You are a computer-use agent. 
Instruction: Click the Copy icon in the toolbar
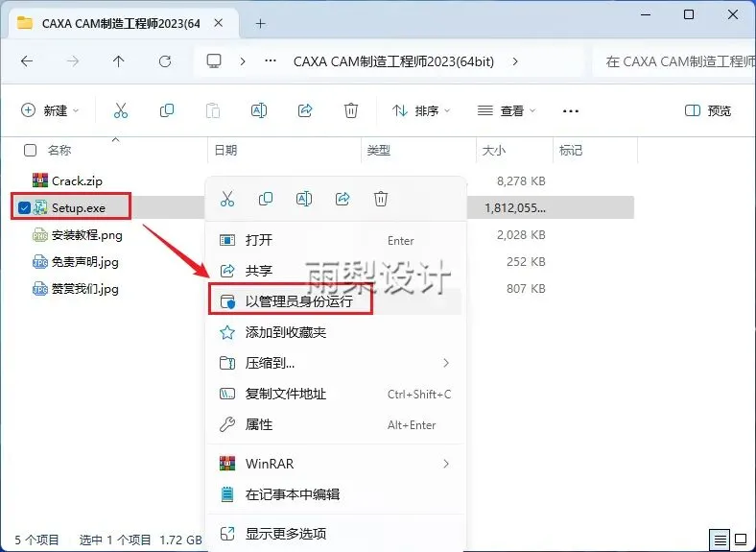click(167, 111)
